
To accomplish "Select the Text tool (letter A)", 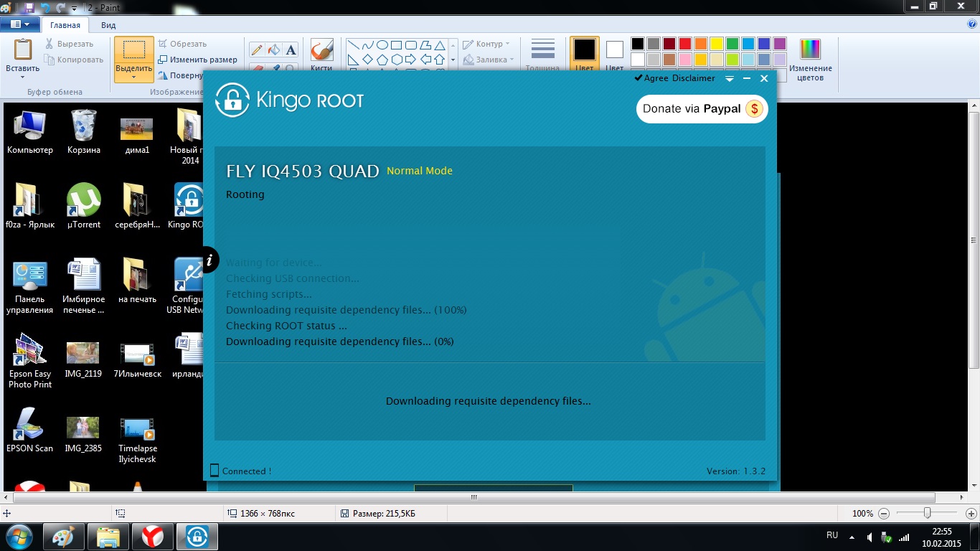I will pos(291,50).
